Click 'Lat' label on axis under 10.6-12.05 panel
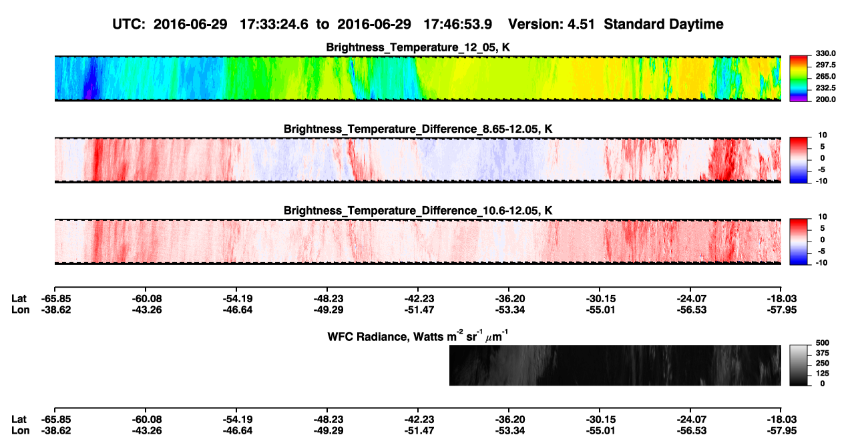This screenshot has width=868, height=445. 19,298
